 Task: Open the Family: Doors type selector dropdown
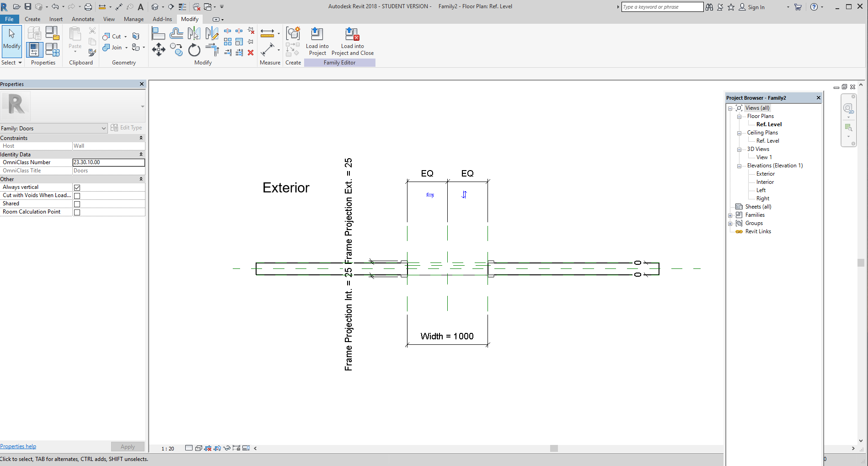click(x=54, y=129)
